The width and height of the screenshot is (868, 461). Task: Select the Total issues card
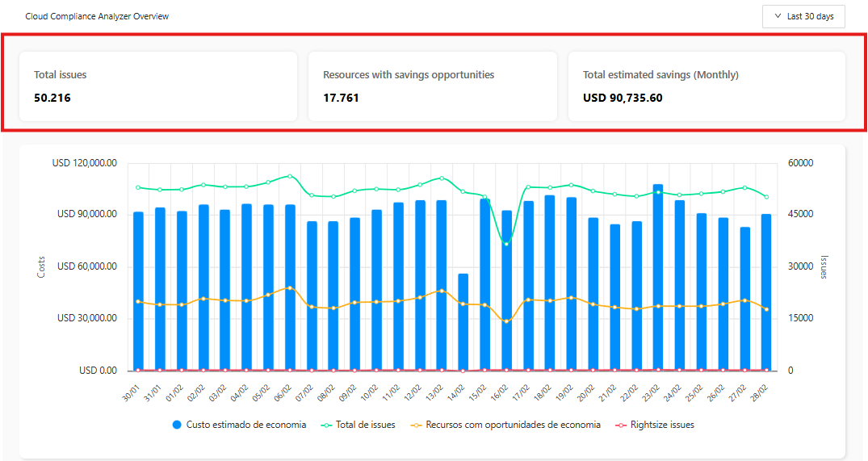click(157, 86)
